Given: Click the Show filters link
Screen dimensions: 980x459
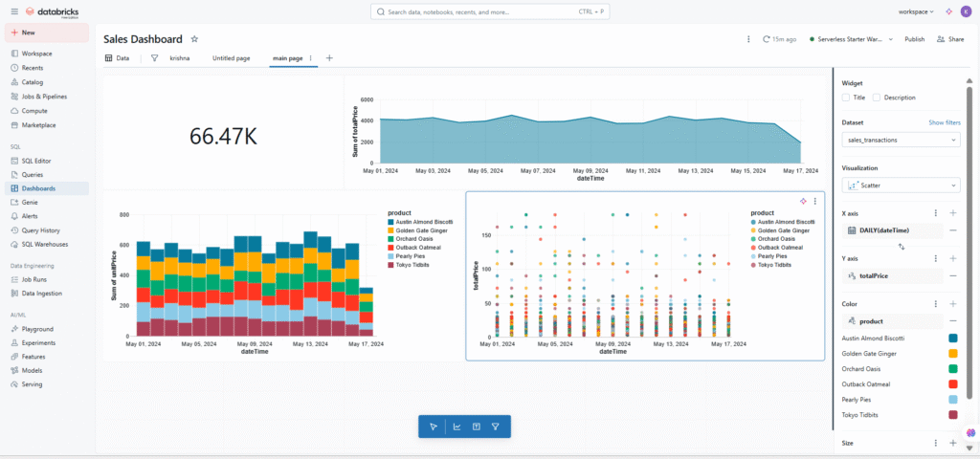Looking at the screenshot, I should [944, 123].
